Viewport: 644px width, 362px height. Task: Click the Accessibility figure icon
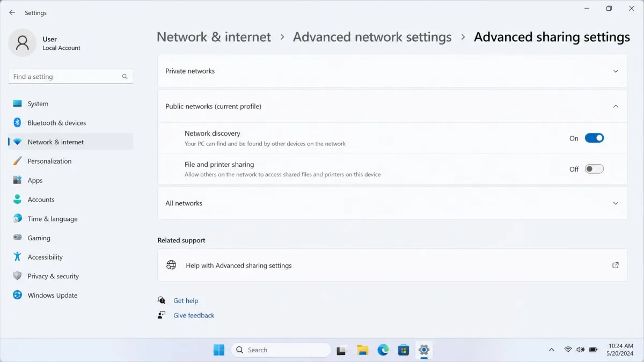pyautogui.click(x=17, y=257)
